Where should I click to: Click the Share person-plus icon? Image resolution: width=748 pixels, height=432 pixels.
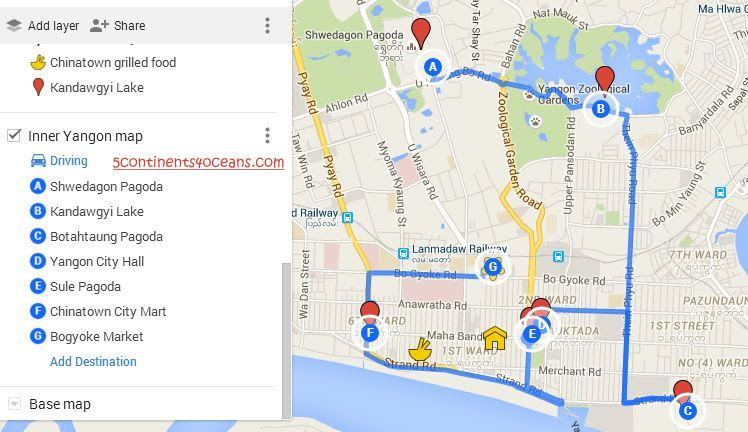click(99, 25)
